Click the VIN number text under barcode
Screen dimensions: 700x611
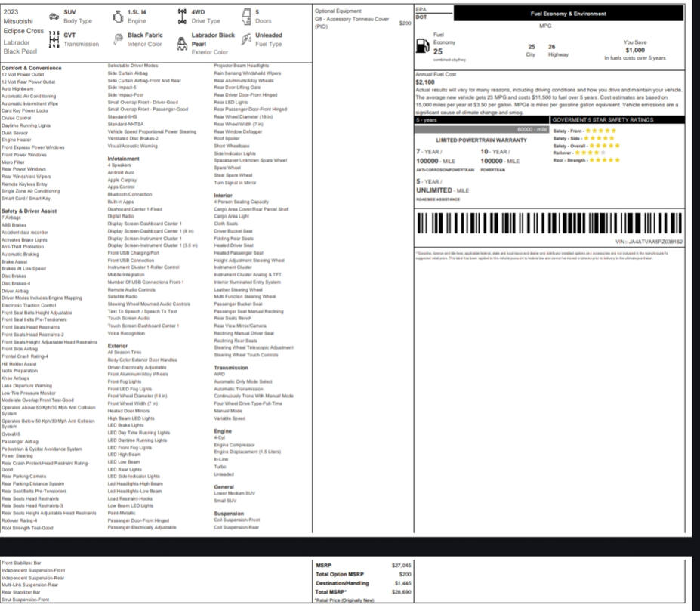(649, 242)
